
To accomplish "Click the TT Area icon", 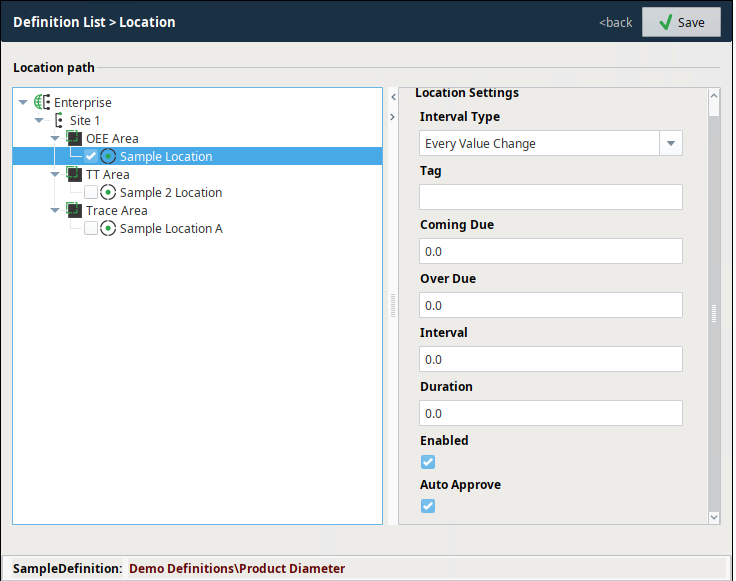I will 74,174.
